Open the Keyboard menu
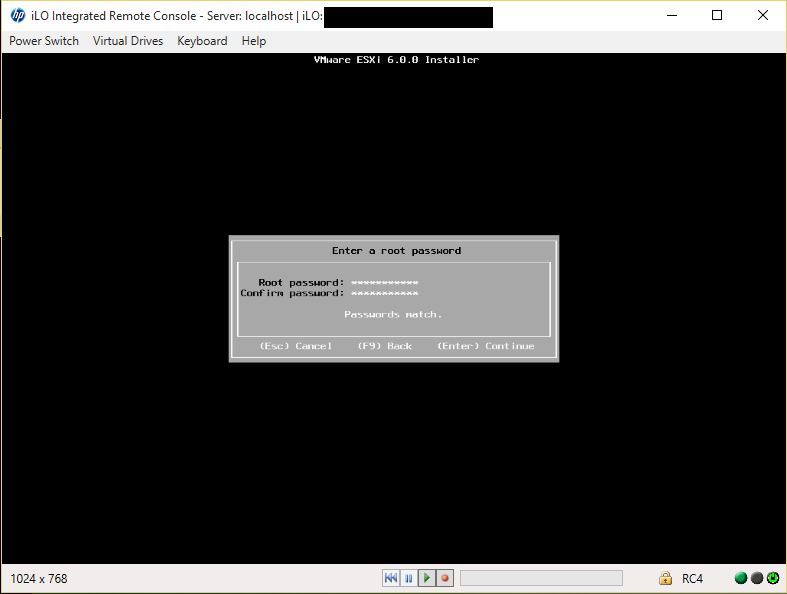The width and height of the screenshot is (787, 594). (x=202, y=41)
